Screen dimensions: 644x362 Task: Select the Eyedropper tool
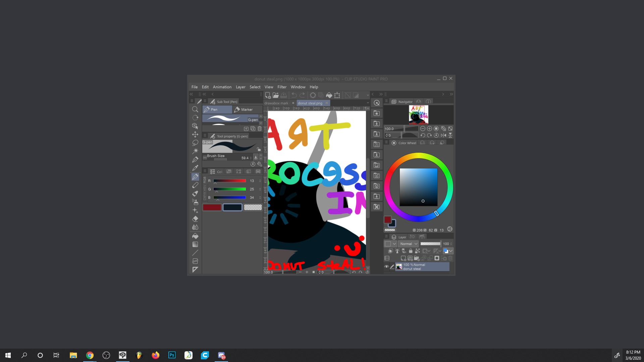tap(196, 167)
